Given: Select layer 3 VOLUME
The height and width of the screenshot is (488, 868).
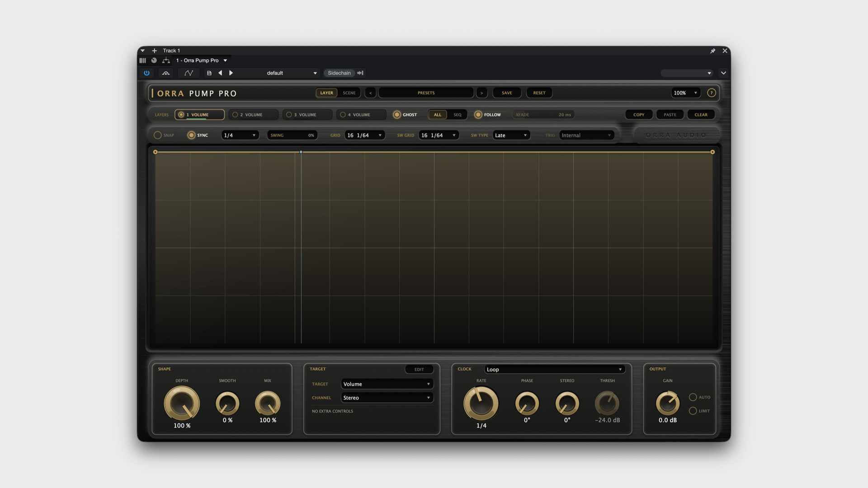Looking at the screenshot, I should [x=307, y=115].
